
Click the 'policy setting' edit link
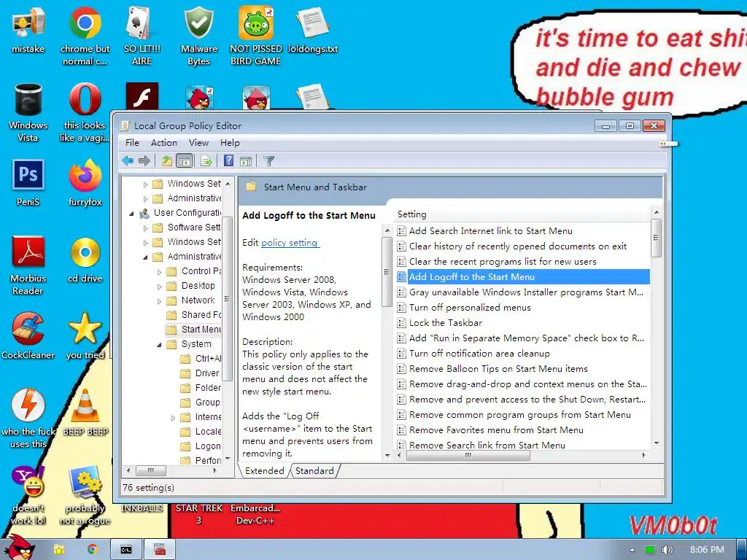tap(290, 242)
